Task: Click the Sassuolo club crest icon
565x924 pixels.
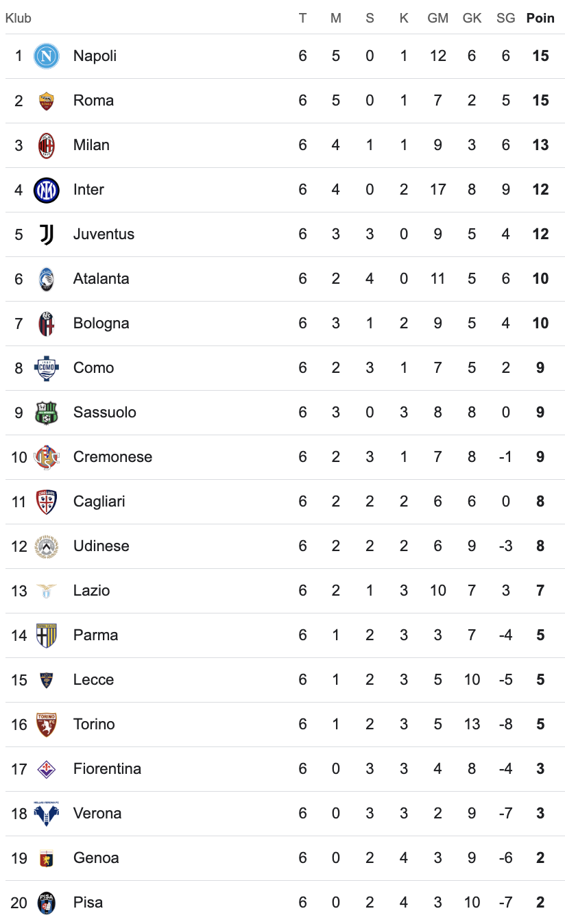Action: [x=47, y=413]
